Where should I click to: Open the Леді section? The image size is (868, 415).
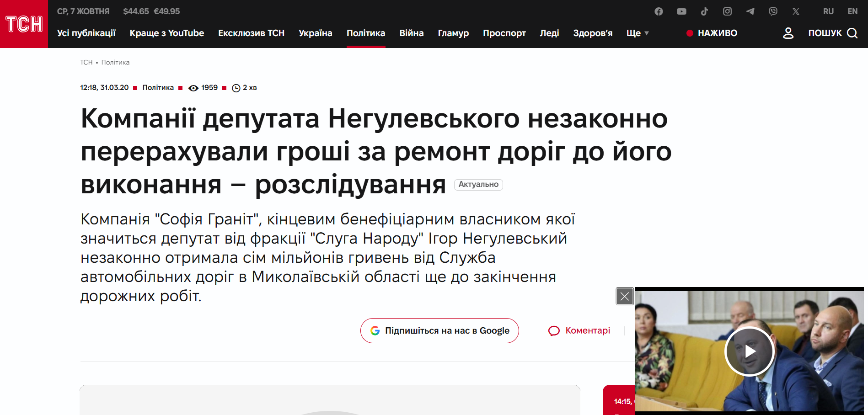point(549,33)
